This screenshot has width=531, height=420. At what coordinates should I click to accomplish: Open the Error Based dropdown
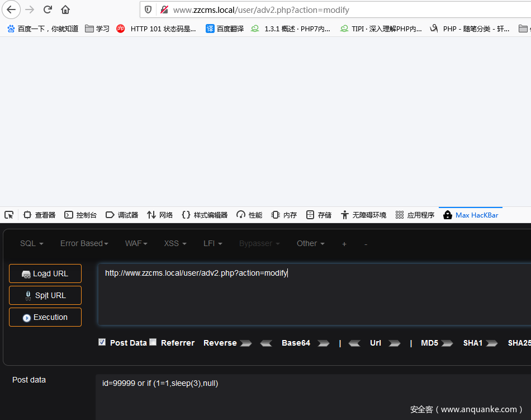pyautogui.click(x=84, y=243)
